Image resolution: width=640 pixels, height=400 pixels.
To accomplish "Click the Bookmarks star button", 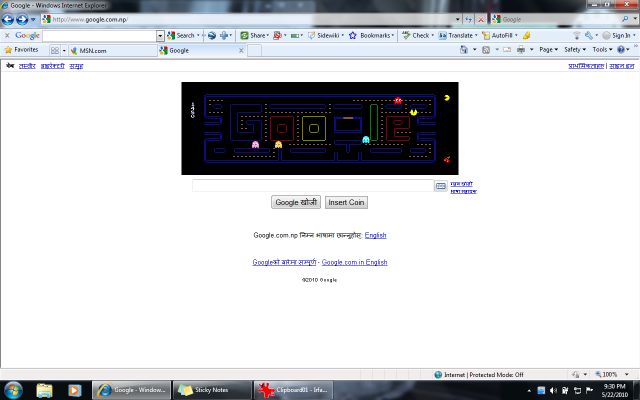I will point(370,36).
